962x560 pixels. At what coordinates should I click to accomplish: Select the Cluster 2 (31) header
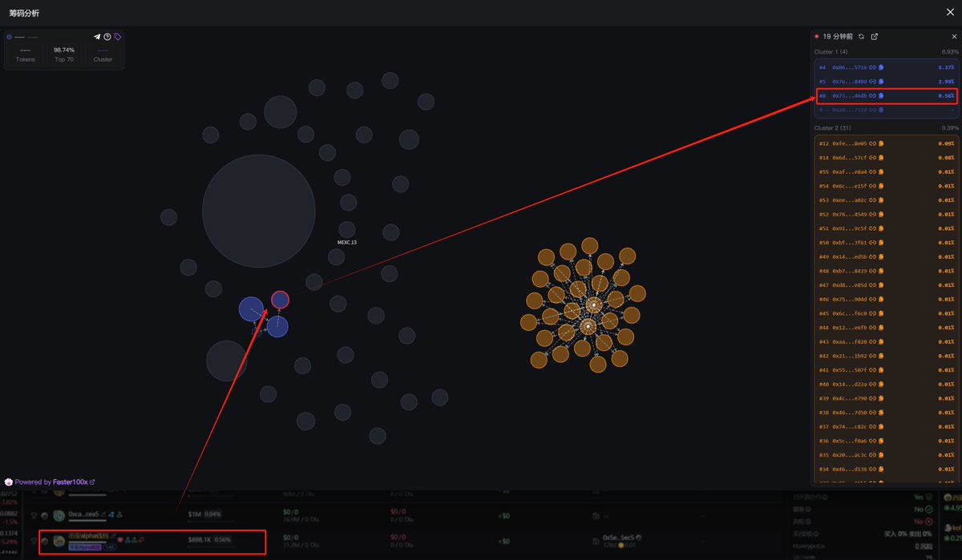[x=831, y=127]
